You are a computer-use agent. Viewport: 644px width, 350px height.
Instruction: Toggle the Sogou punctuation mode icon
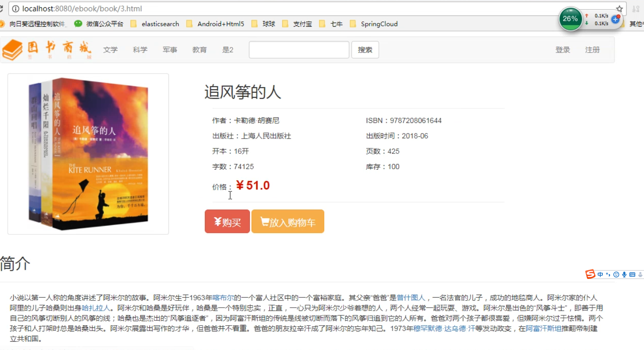coord(608,275)
